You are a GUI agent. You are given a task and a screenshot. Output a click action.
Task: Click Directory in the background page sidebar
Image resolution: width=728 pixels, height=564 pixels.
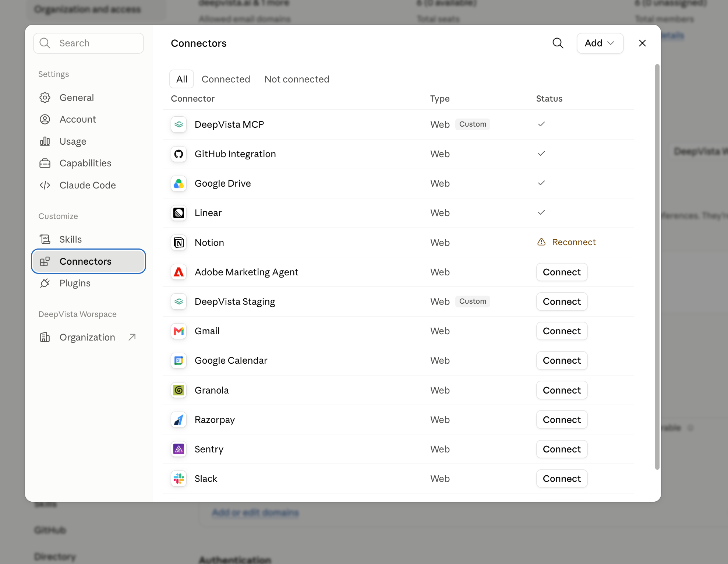click(x=55, y=557)
